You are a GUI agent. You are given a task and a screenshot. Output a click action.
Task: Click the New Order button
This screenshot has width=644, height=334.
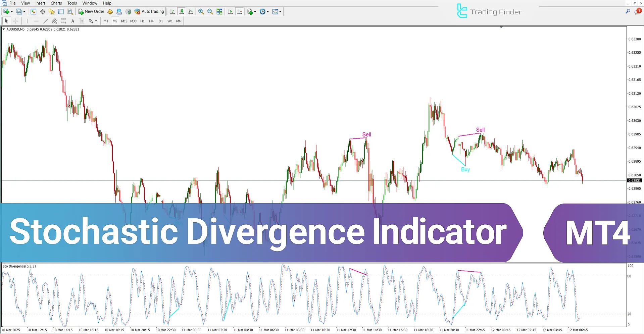[91, 12]
